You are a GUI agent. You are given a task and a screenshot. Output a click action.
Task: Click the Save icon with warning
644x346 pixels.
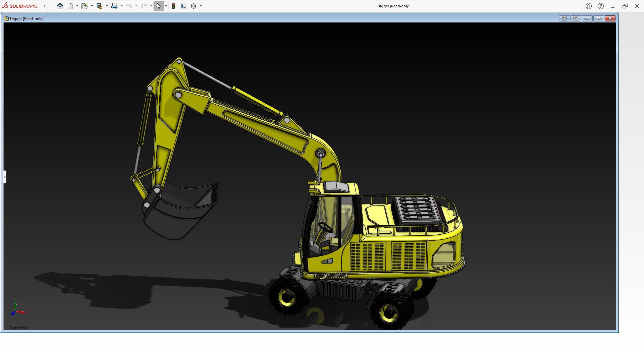[99, 6]
